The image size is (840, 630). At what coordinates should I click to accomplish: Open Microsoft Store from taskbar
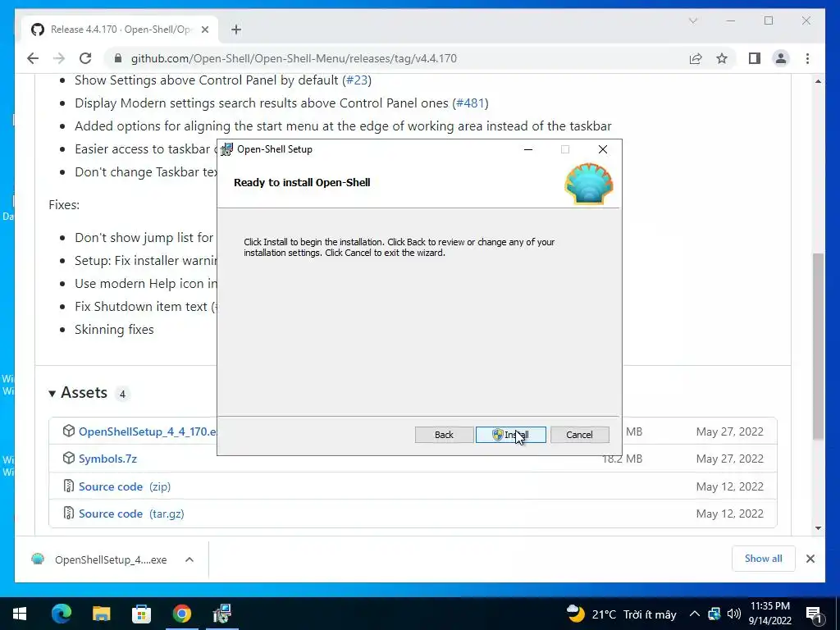[x=141, y=614]
